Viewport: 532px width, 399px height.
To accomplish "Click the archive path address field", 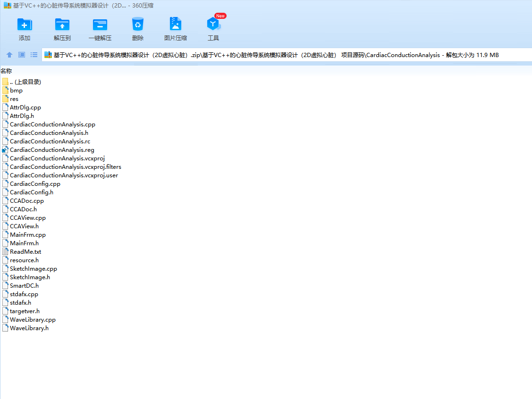I will 287,55.
